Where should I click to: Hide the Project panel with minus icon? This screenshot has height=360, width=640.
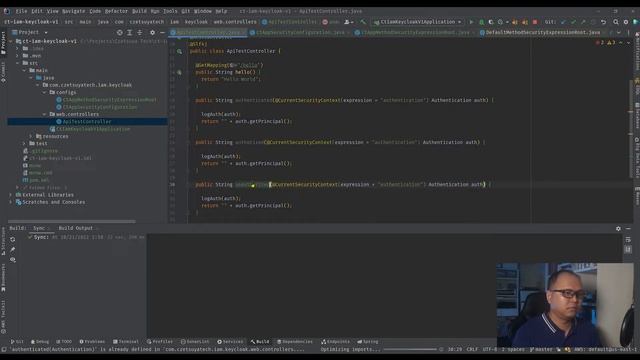pos(162,32)
